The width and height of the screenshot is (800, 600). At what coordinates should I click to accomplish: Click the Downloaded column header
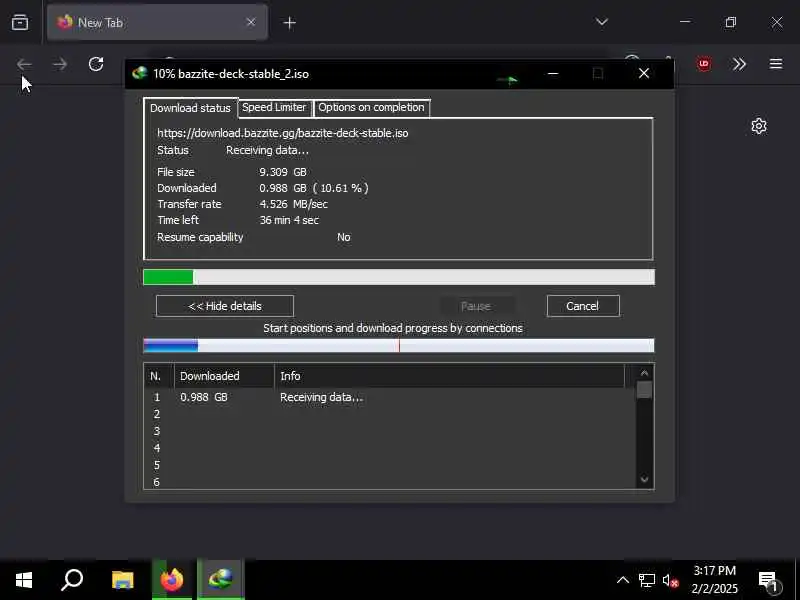(x=224, y=376)
